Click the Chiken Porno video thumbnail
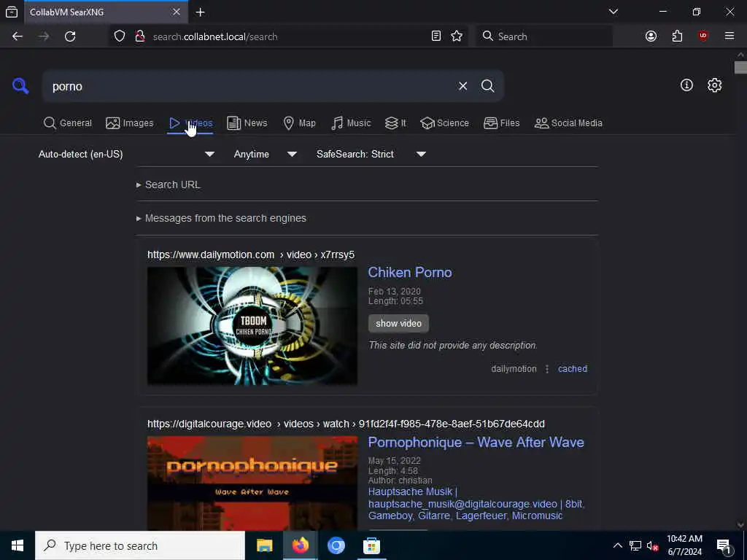 pyautogui.click(x=252, y=326)
